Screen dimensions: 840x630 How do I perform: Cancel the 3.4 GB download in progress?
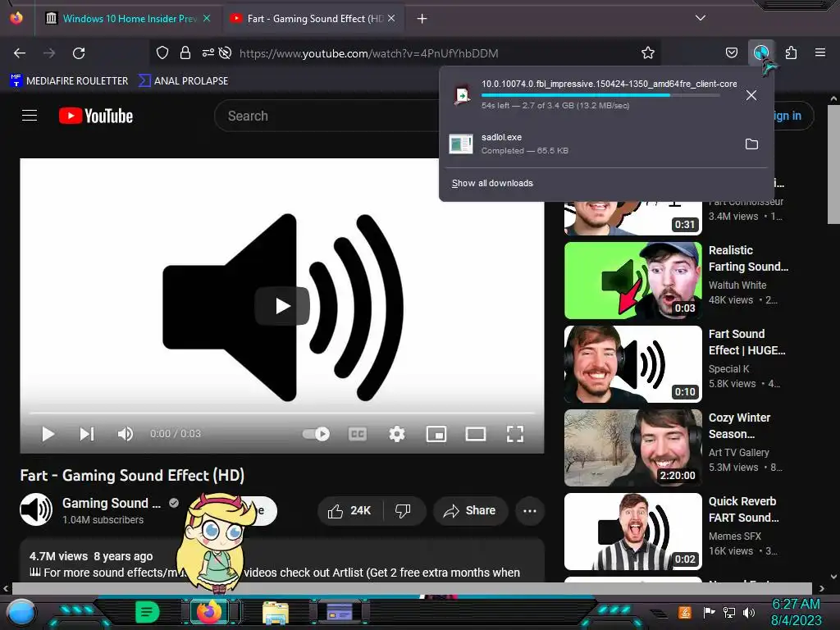click(751, 95)
